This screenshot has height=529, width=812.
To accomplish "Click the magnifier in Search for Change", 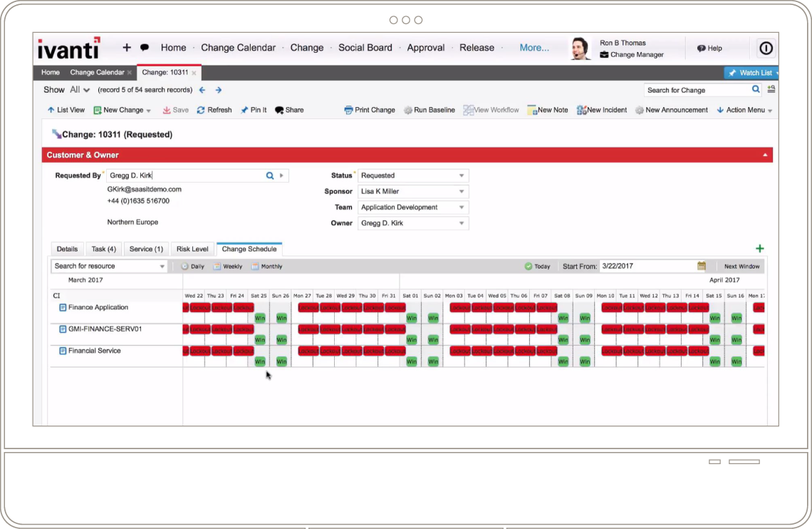I will pyautogui.click(x=756, y=90).
